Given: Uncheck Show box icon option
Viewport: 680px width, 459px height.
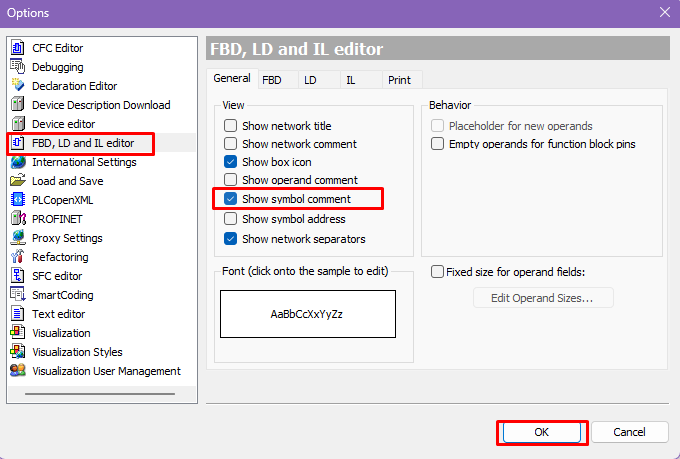Looking at the screenshot, I should coord(231,162).
